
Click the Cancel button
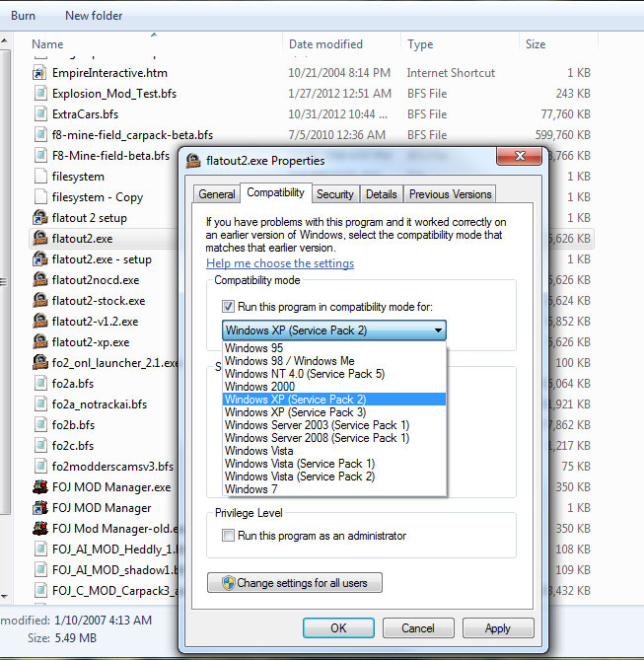pyautogui.click(x=418, y=628)
